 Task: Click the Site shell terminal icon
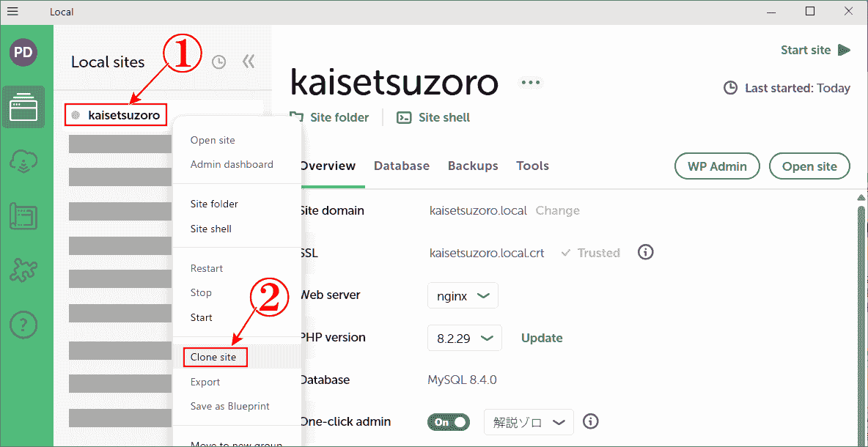(405, 117)
